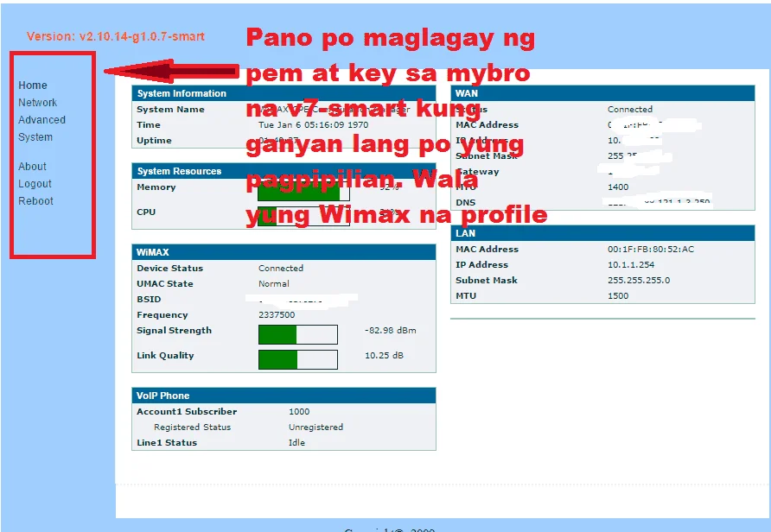Click the -82.98 dBm signal value
Image resolution: width=771 pixels, height=532 pixels.
tap(391, 331)
